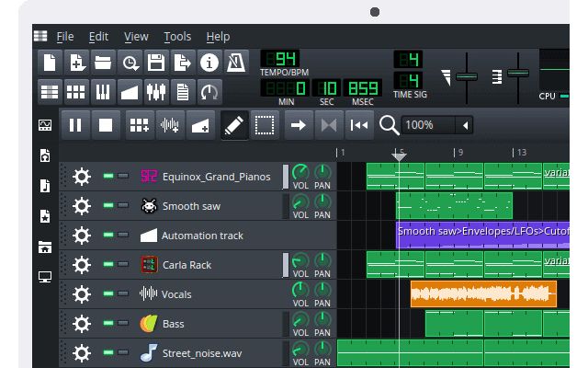The height and width of the screenshot is (368, 588).
Task: Open gear menu for Street_noise.wav track
Action: click(x=82, y=353)
